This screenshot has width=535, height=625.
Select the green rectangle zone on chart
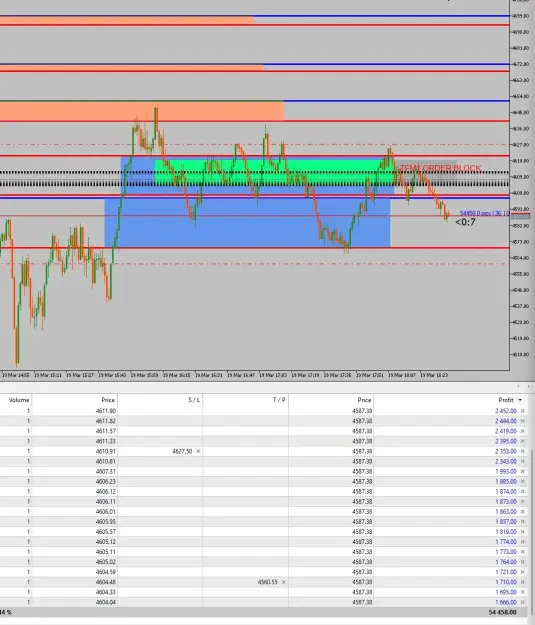[x=274, y=172]
